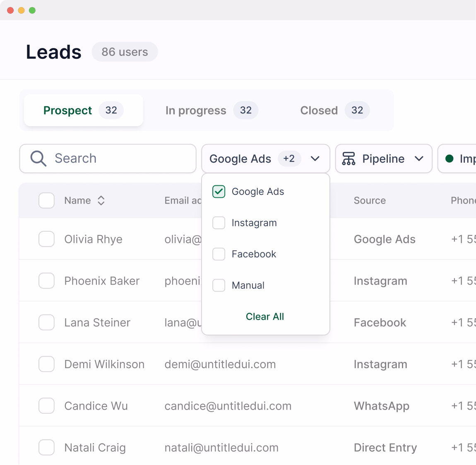The image size is (476, 465).
Task: Tick the Facebook filter checkbox
Action: [219, 254]
